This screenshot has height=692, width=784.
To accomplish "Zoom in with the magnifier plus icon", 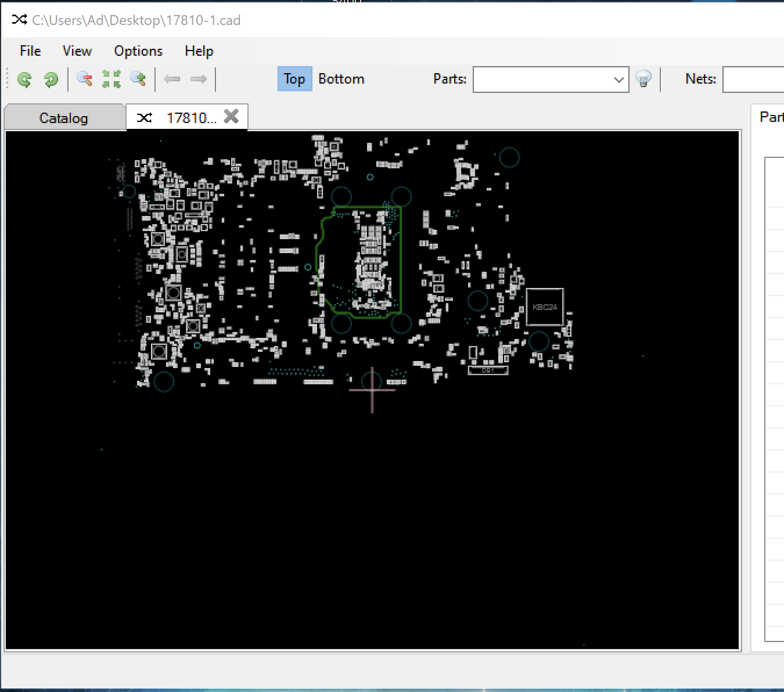I will pos(138,79).
